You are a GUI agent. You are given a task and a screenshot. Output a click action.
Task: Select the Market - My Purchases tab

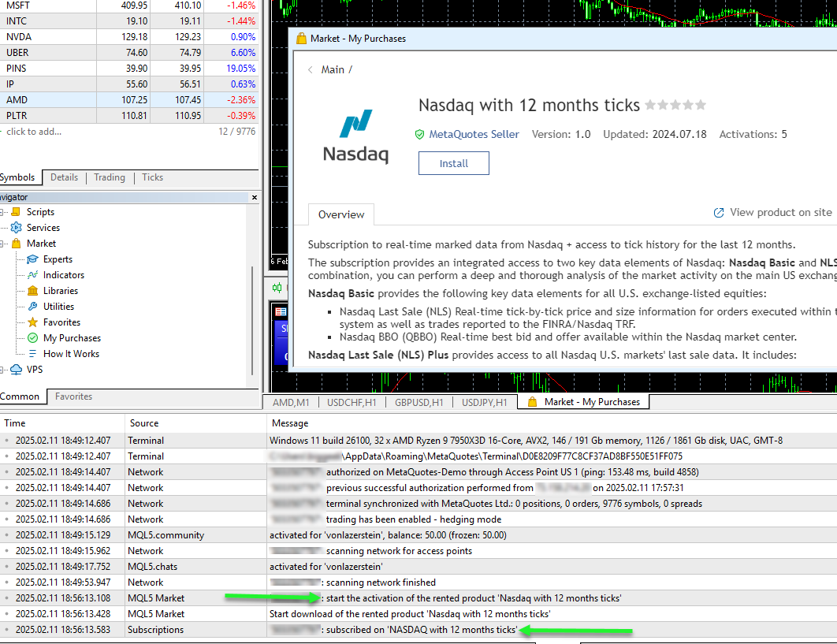[583, 402]
